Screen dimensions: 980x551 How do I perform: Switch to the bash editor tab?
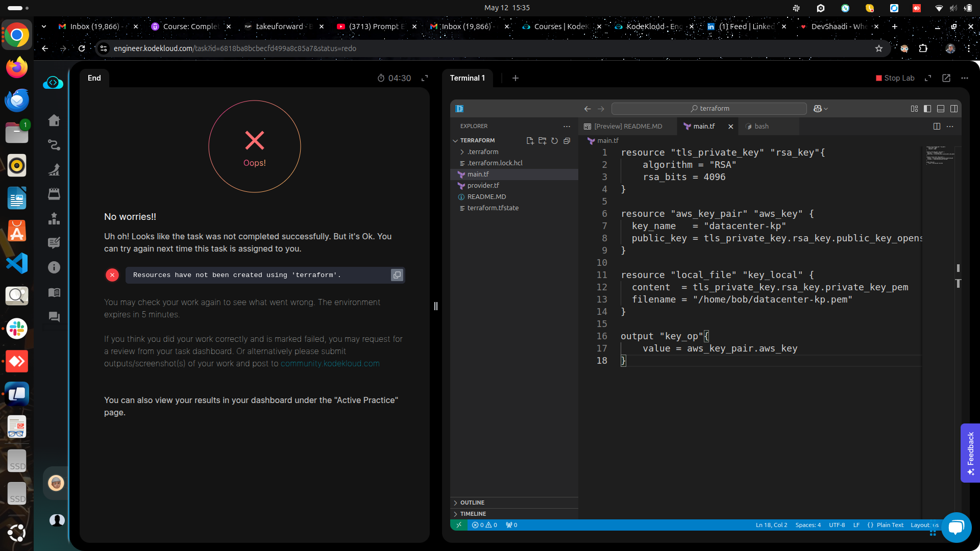point(761,127)
